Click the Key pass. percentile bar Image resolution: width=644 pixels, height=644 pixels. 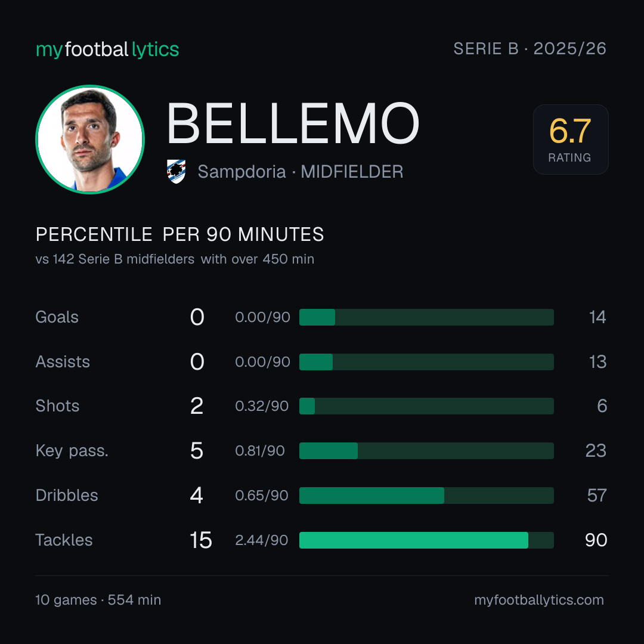click(426, 451)
